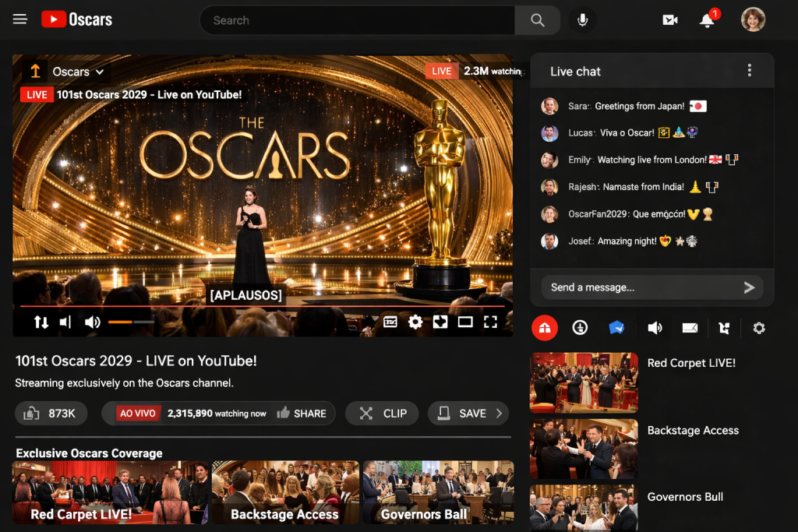Open the Backstage Access sidebar video thumbnail
The width and height of the screenshot is (798, 532).
click(x=584, y=449)
